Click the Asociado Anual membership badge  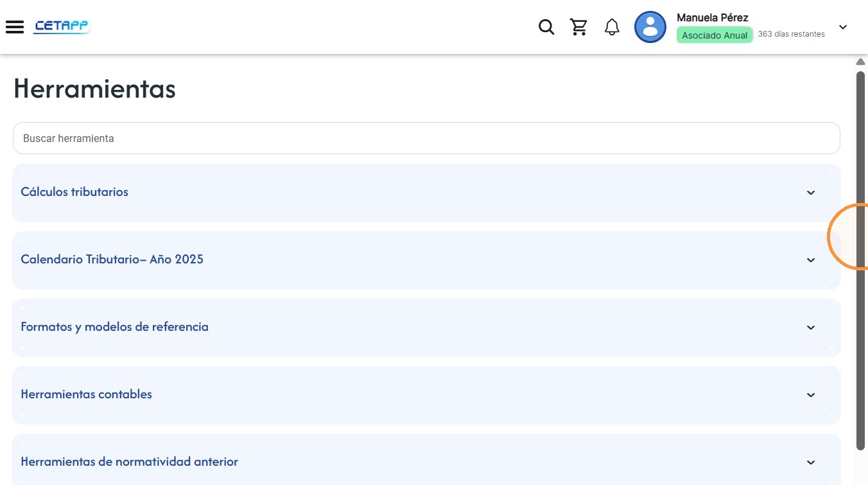(x=715, y=35)
